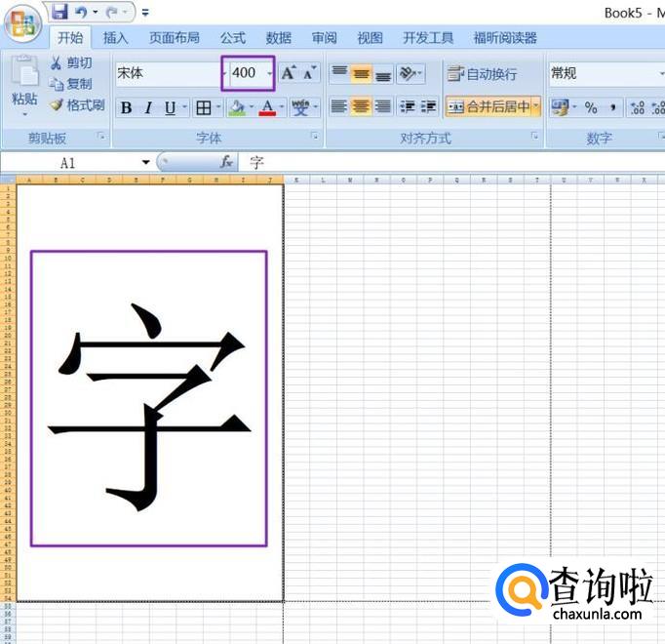Viewport: 665px width, 644px height.
Task: Decrease font size with the small A
Action: [x=309, y=73]
